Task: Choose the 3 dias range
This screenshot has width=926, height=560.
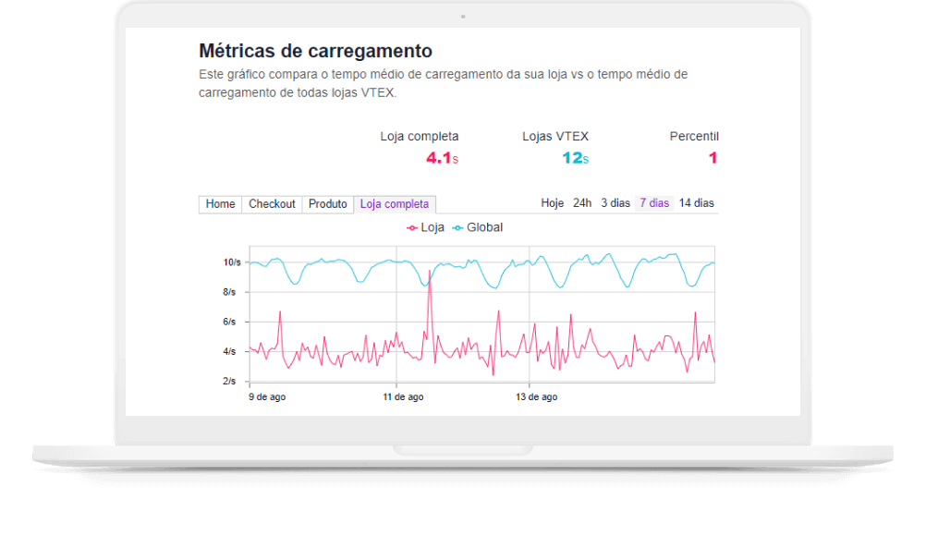Action: [615, 203]
